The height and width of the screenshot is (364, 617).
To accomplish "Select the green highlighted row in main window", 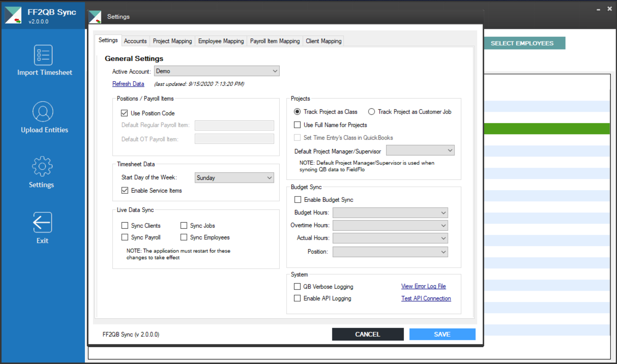I will point(547,128).
